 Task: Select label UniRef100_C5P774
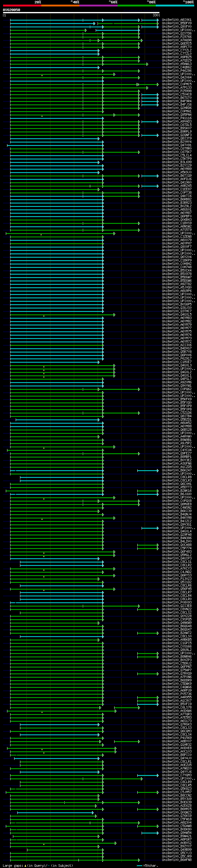(176, 548)
